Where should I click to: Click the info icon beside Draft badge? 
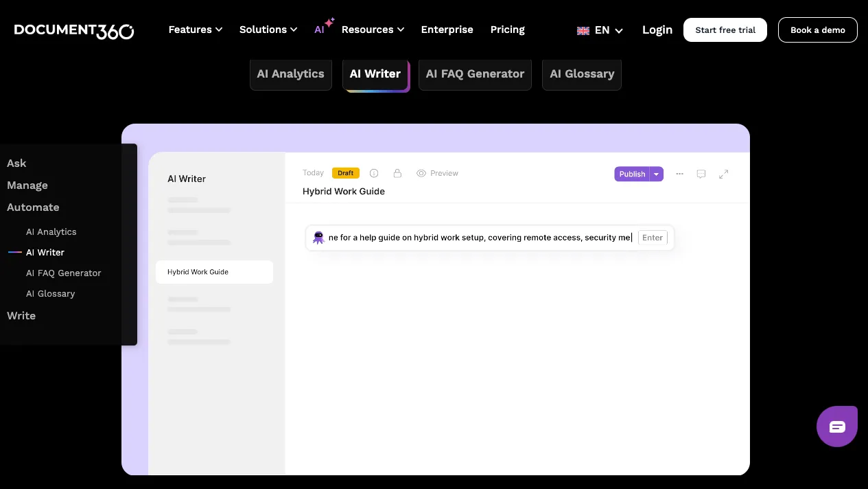tap(374, 173)
